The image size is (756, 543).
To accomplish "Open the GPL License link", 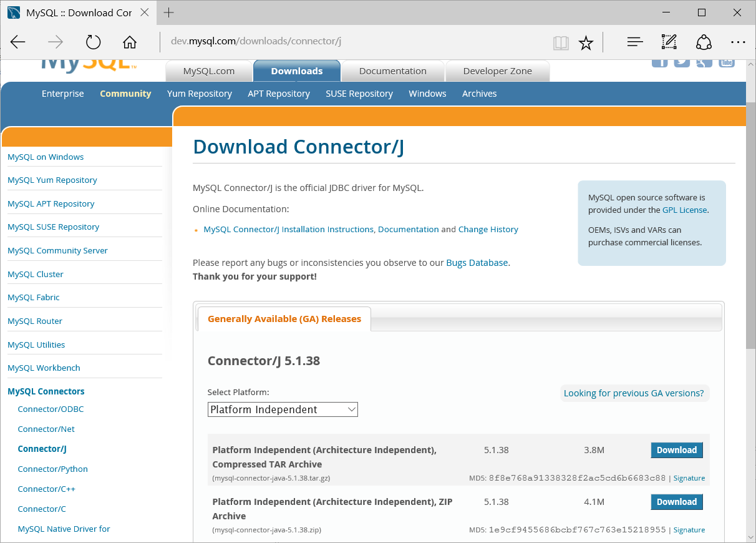I will (x=685, y=210).
